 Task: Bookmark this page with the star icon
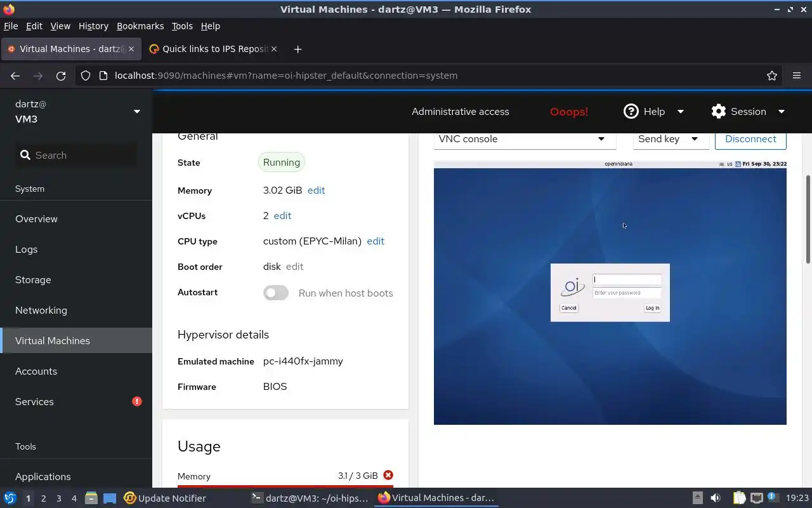point(772,76)
